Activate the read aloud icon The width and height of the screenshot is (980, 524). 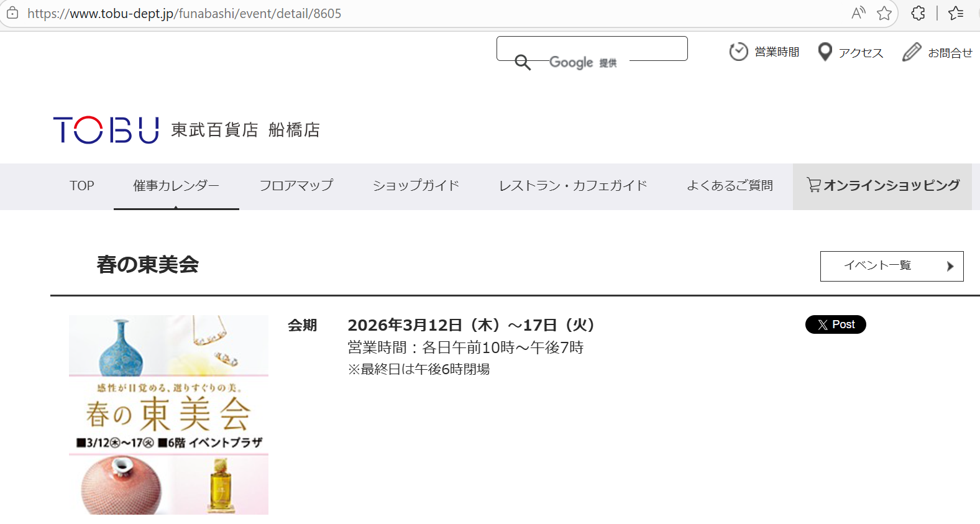tap(858, 13)
